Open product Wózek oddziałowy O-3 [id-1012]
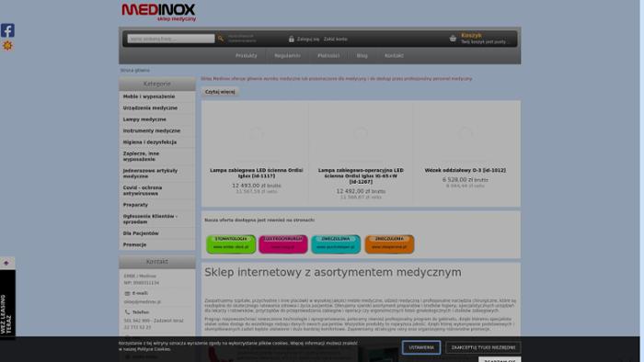The height and width of the screenshot is (362, 644). (466, 170)
